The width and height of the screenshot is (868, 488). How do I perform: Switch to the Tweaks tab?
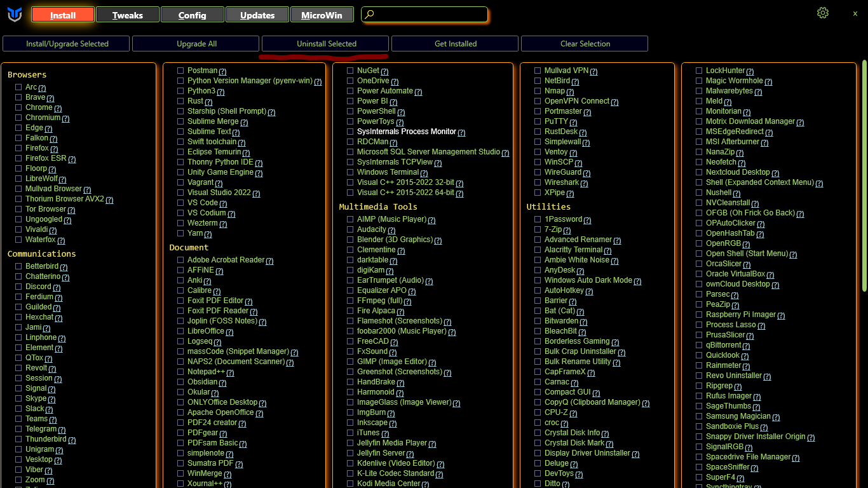point(127,15)
